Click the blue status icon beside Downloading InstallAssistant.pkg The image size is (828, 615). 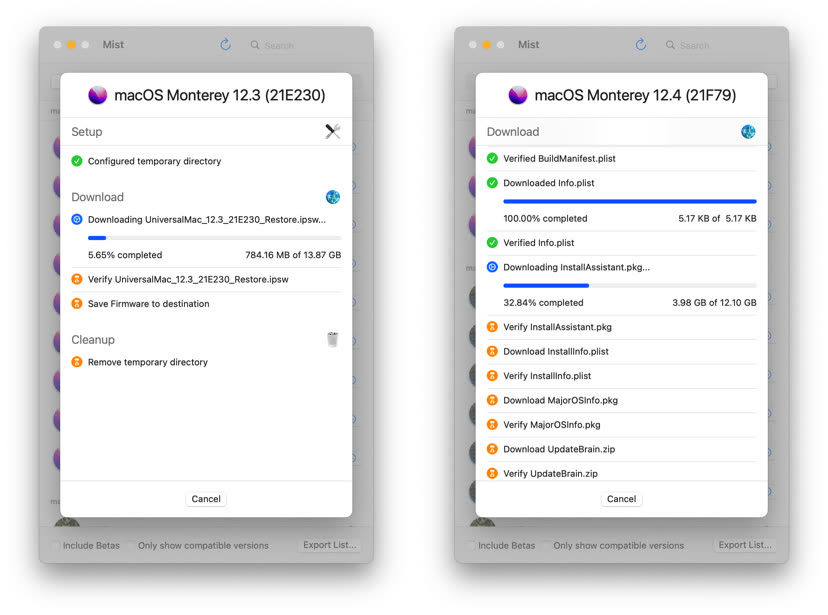tap(492, 267)
